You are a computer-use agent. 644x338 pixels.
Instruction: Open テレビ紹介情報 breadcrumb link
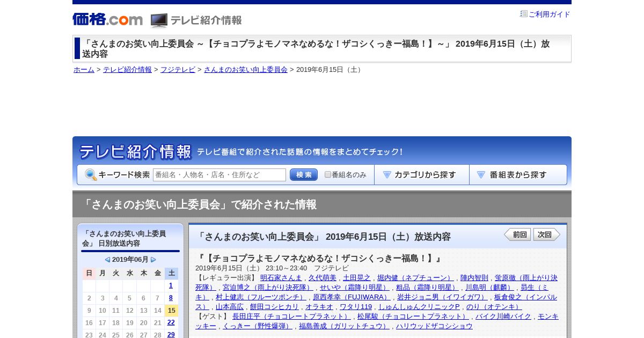[x=127, y=70]
